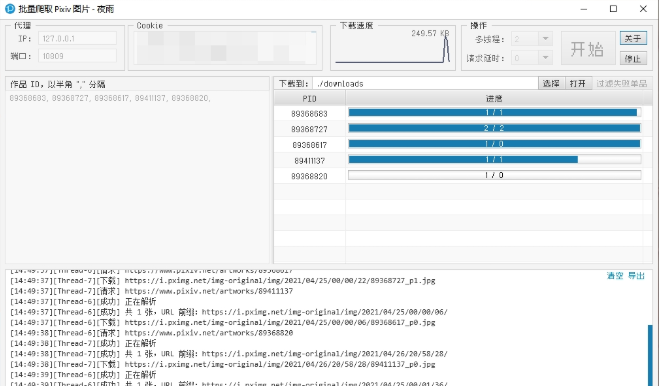Image resolution: width=659 pixels, height=386 pixels.
Task: Maximize the Pixiv downloader window
Action: coord(613,9)
